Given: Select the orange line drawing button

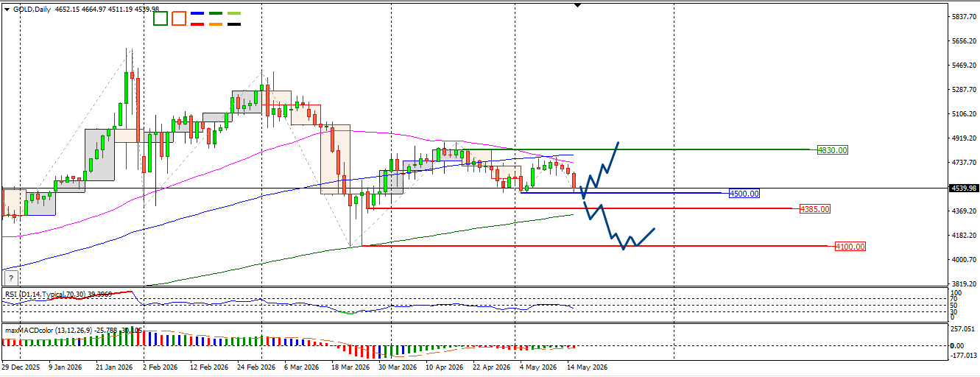Looking at the screenshot, I should (x=216, y=24).
